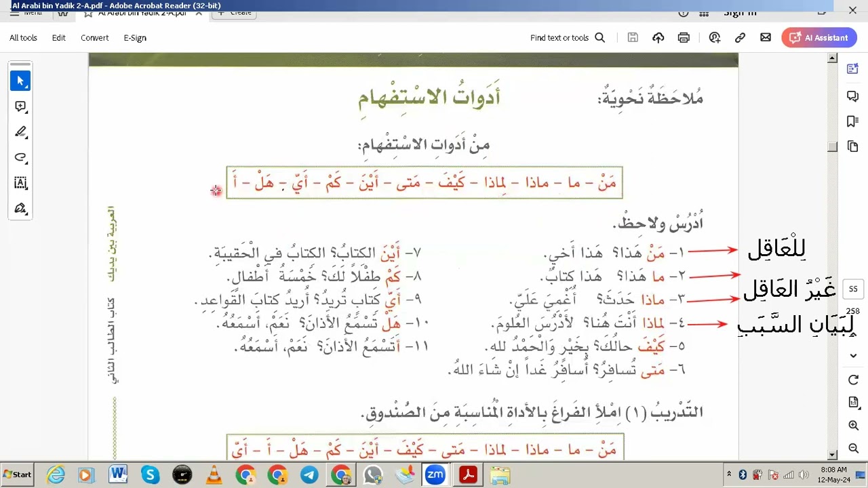Send the file by email

click(766, 38)
